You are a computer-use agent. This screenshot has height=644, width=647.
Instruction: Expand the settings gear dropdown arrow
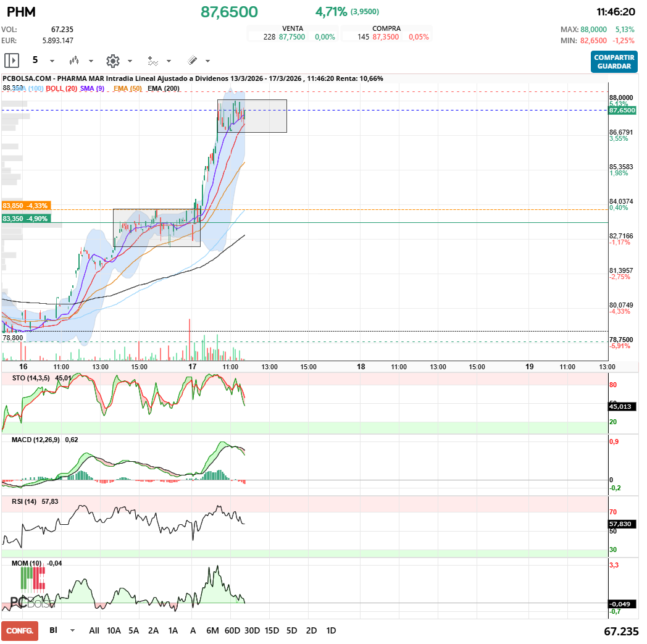tap(130, 61)
